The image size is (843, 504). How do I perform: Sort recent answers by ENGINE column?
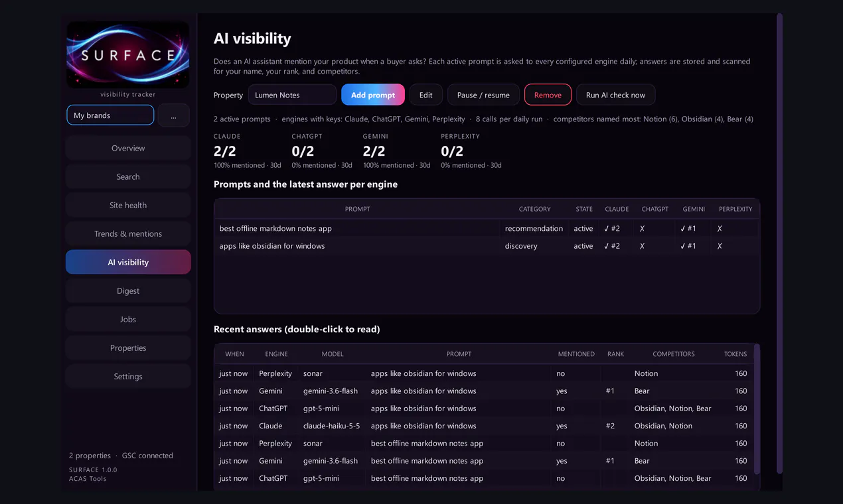click(276, 354)
